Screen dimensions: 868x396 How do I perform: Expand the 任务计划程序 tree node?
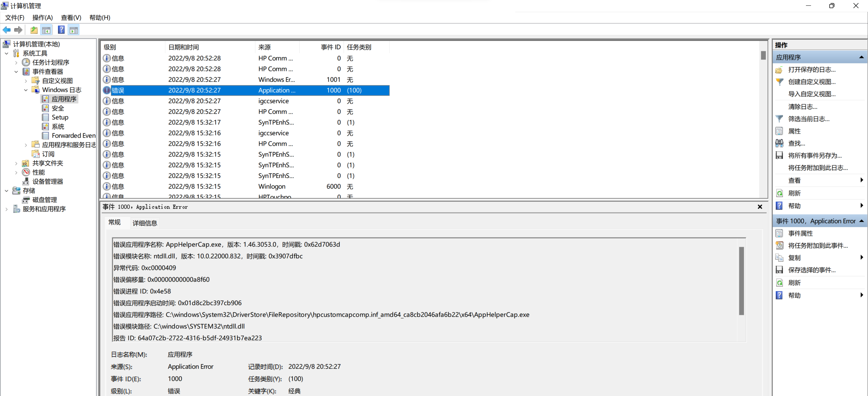tap(16, 63)
